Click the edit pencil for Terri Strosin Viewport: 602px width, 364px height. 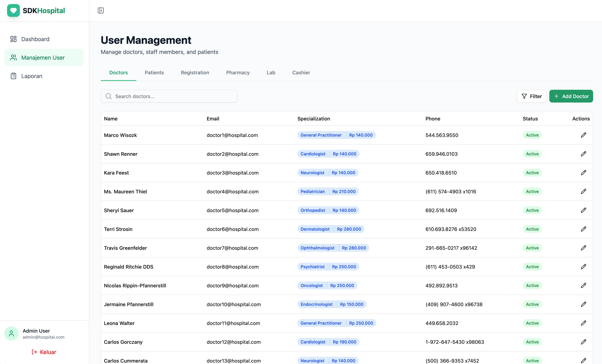coord(584,229)
